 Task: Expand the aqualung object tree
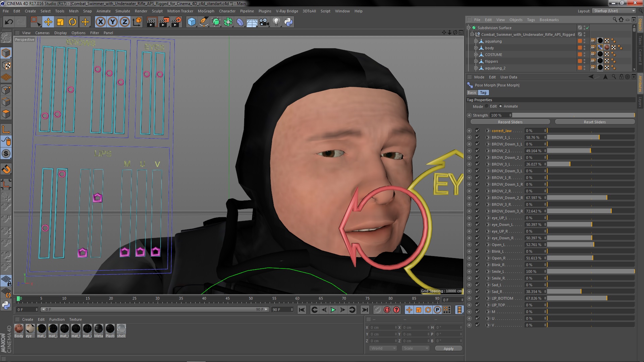coord(476,41)
